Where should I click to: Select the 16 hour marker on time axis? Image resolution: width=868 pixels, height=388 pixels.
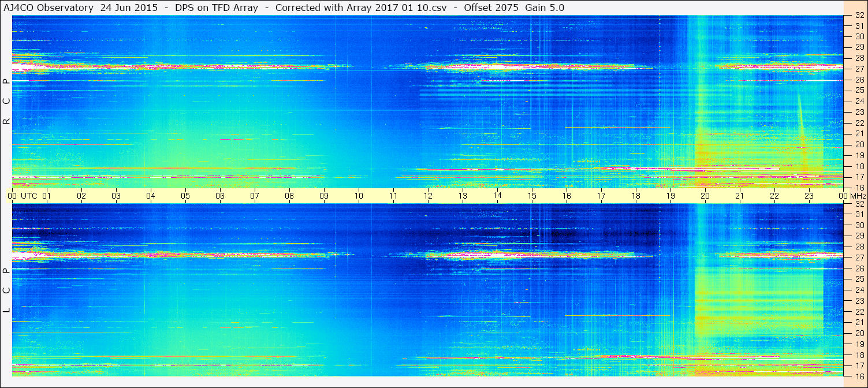pyautogui.click(x=567, y=196)
